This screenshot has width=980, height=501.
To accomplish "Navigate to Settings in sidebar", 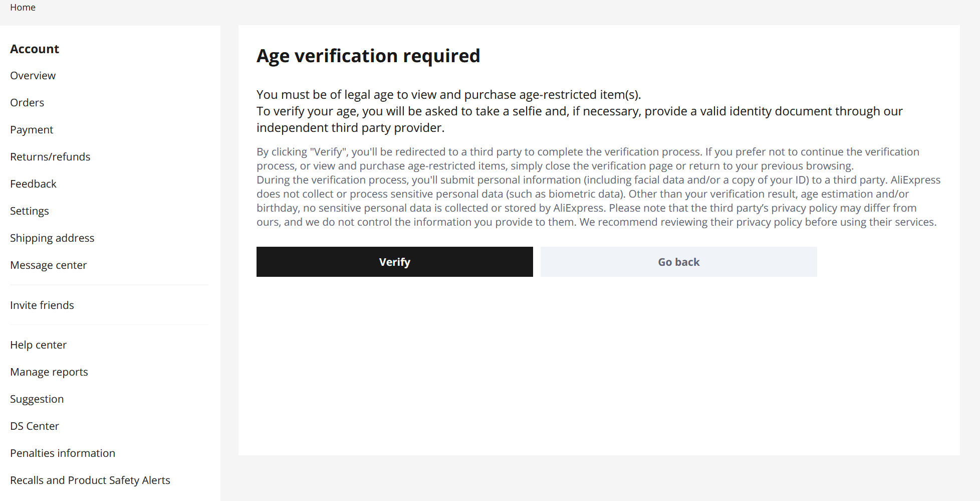I will [30, 211].
